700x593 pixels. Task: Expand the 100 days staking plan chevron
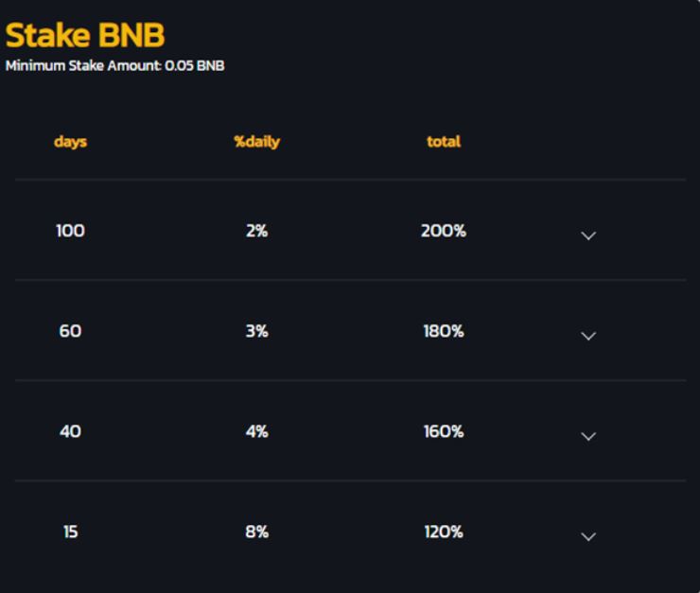click(x=588, y=235)
